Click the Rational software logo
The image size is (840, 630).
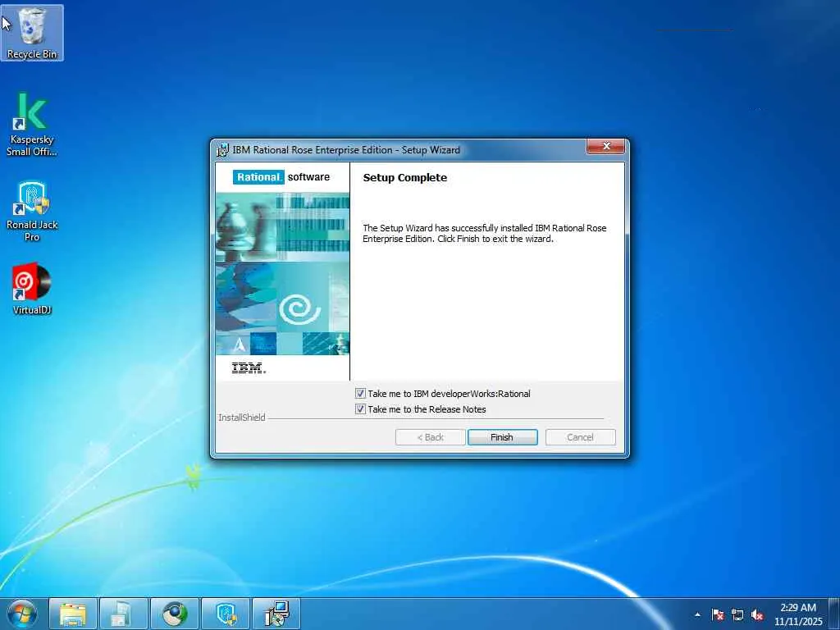(282, 177)
